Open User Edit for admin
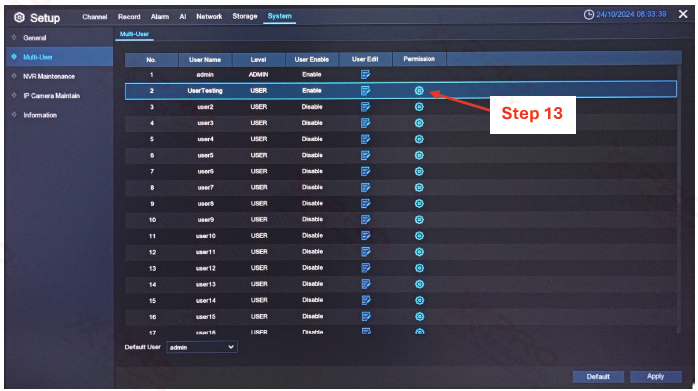The image size is (698, 391). [365, 75]
